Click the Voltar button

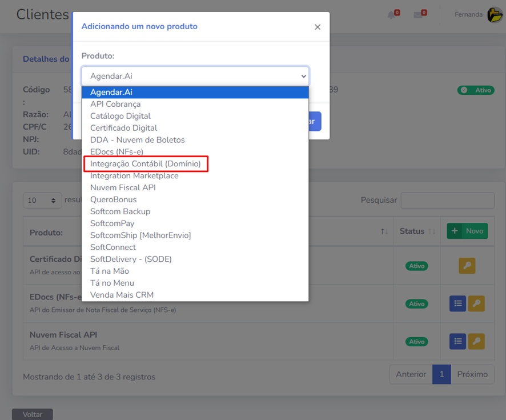[32, 414]
